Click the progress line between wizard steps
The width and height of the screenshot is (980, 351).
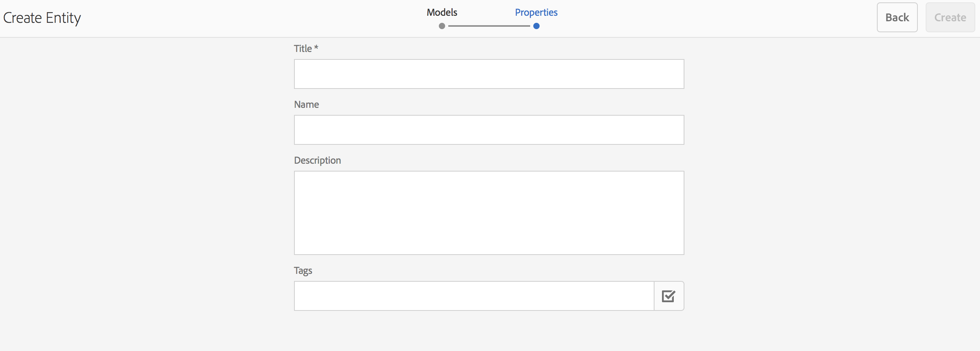point(489,26)
